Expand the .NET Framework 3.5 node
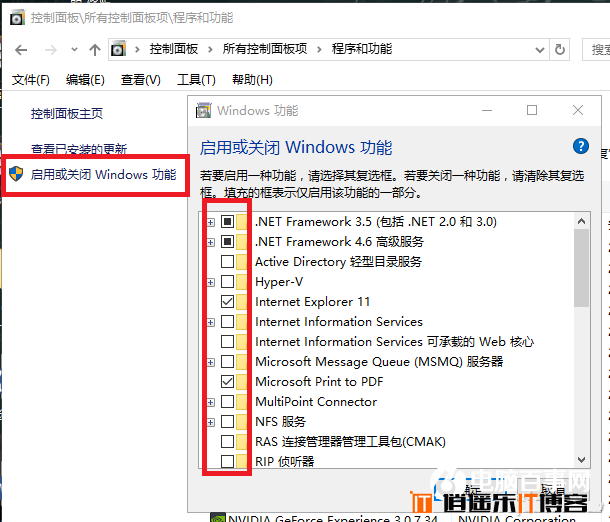Image resolution: width=610 pixels, height=522 pixels. pyautogui.click(x=210, y=222)
